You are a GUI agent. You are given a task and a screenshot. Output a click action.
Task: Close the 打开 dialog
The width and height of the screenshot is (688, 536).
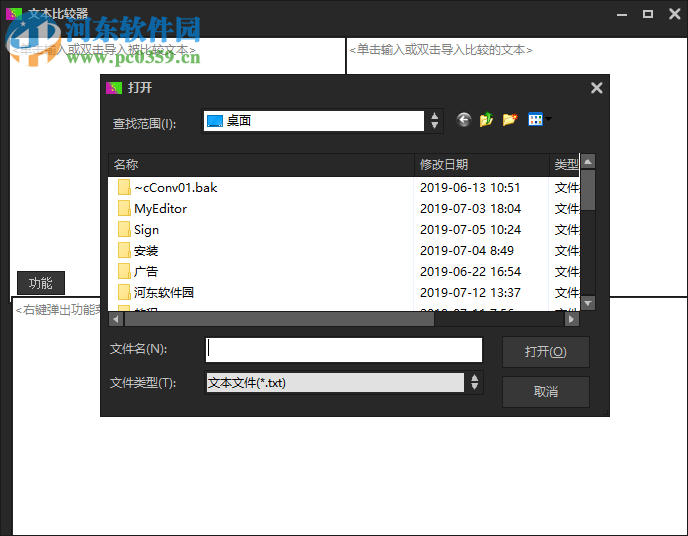point(596,88)
